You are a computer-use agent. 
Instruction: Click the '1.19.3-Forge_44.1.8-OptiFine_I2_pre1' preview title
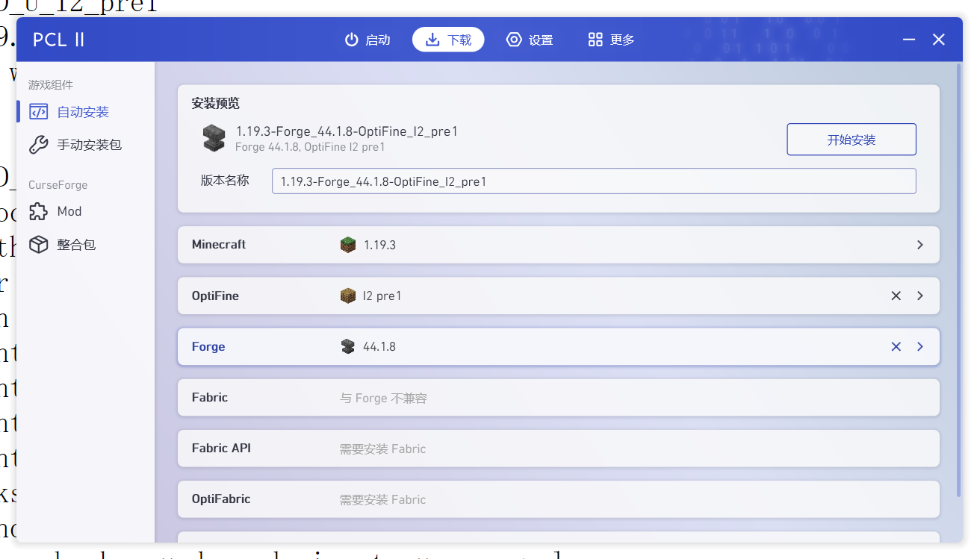(x=347, y=131)
